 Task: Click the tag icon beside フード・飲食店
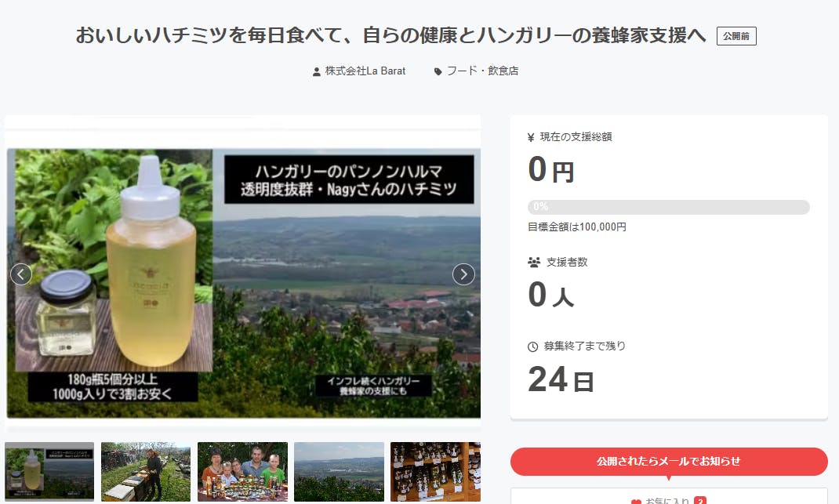point(438,71)
